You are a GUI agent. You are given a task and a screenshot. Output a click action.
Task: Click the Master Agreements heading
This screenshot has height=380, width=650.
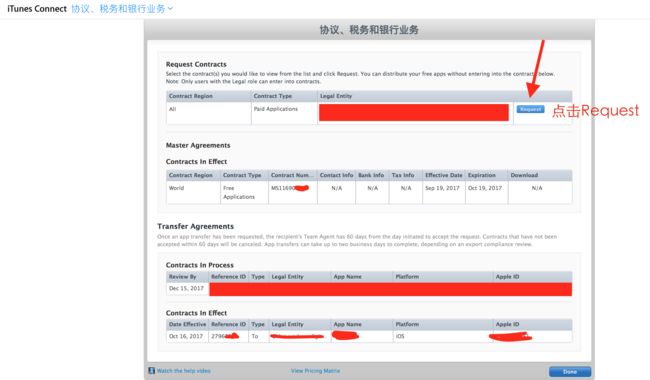198,145
